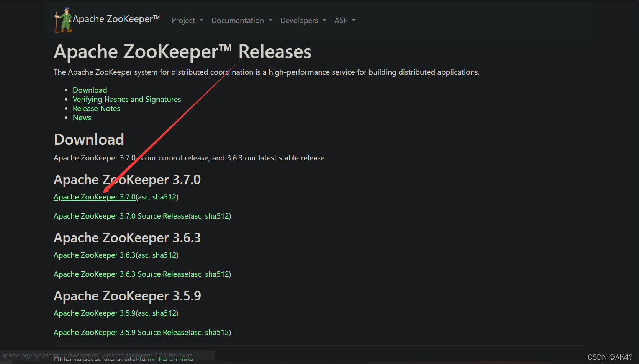Download Apache ZooKeeper 3.7.0 Source Release
The height and width of the screenshot is (364, 639).
coord(121,216)
